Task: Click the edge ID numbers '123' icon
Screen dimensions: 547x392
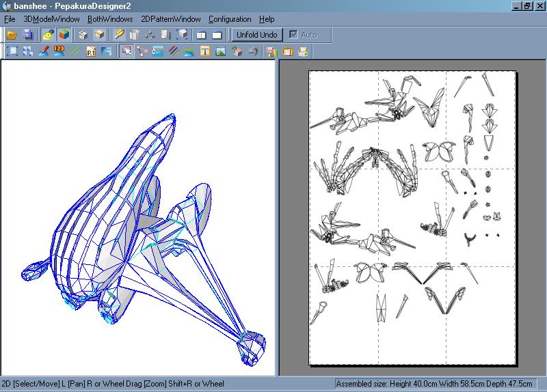Action: (59, 51)
